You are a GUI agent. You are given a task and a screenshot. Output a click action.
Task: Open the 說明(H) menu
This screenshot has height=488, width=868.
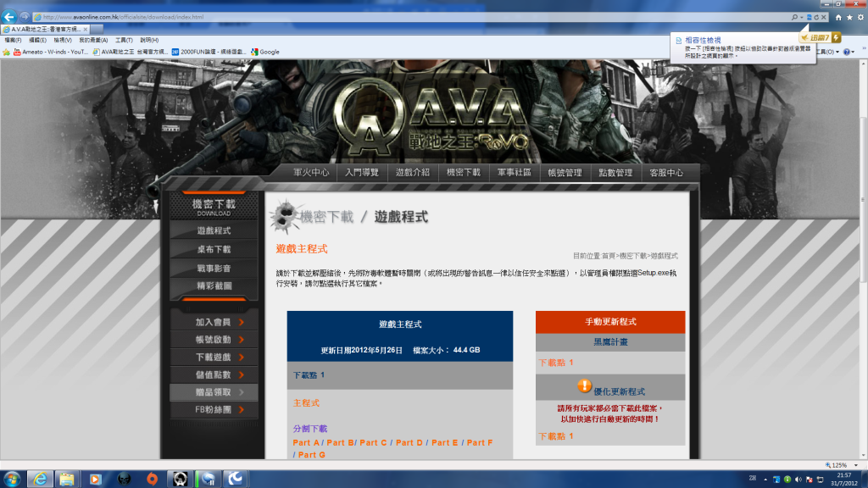tap(149, 41)
